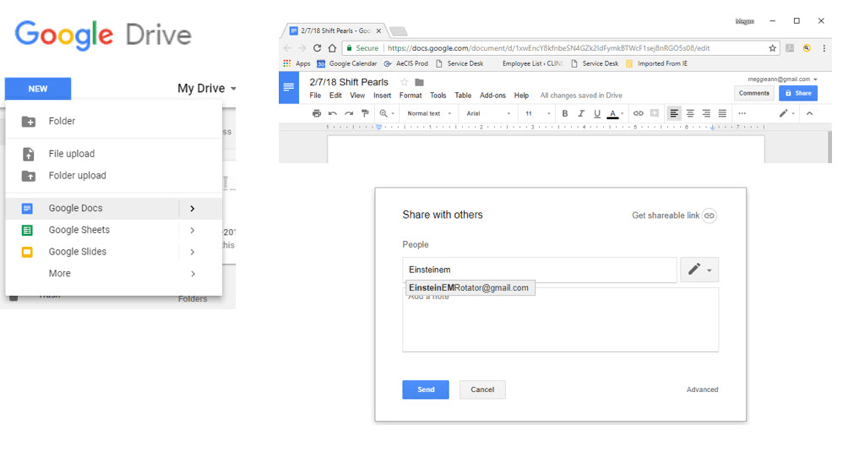The height and width of the screenshot is (456, 852).
Task: Open the text color picker
Action: (x=615, y=113)
